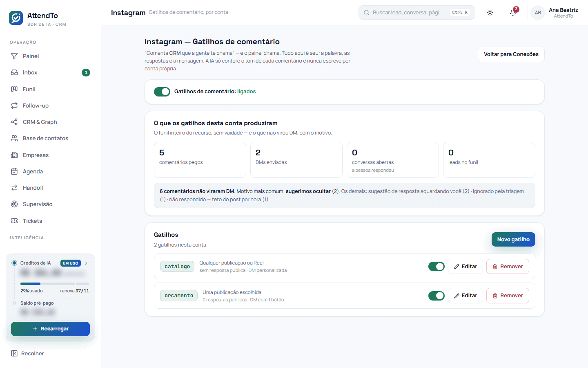Viewport: 588px width, 368px height.
Task: Click the Inbox unread count badge
Action: pos(86,72)
